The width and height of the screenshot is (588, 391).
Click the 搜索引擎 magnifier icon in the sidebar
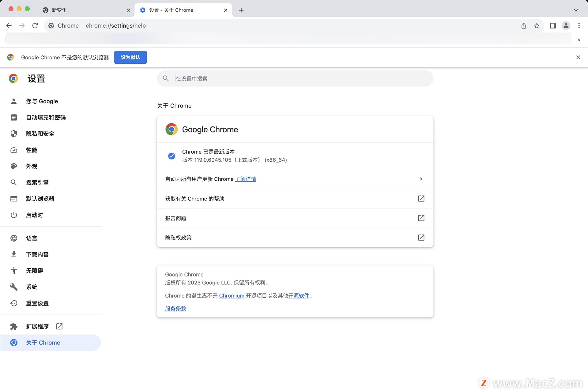pos(14,182)
